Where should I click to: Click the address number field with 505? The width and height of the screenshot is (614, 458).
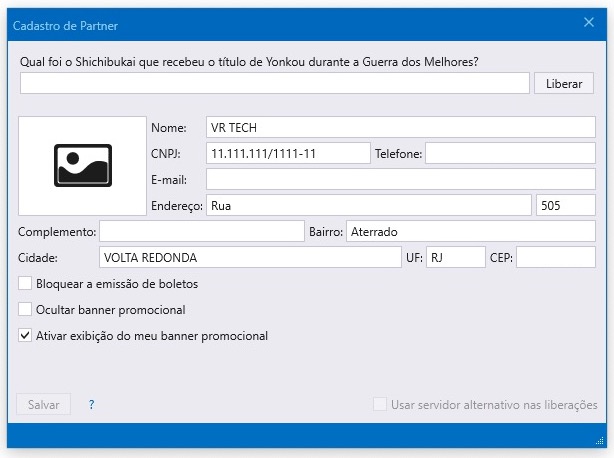click(x=566, y=206)
